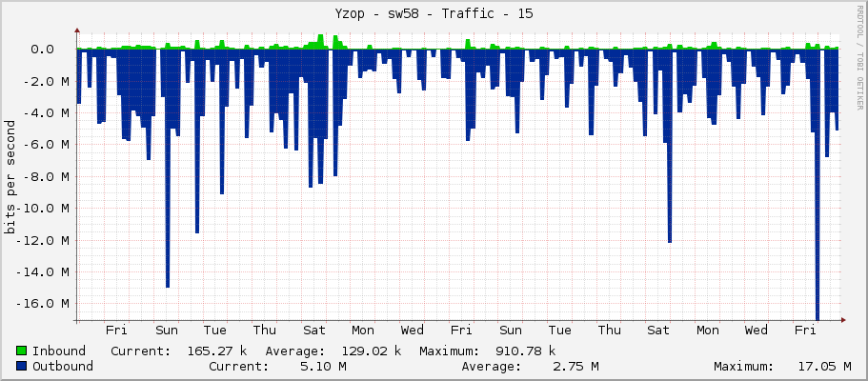Select the "Inbound" legend label
Image resolution: width=868 pixels, height=381 pixels.
click(59, 351)
